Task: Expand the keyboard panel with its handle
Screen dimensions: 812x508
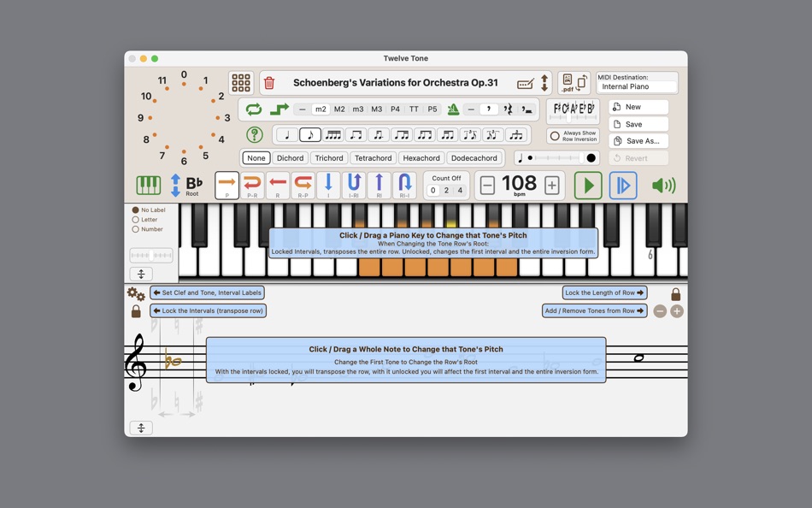Action: click(141, 273)
